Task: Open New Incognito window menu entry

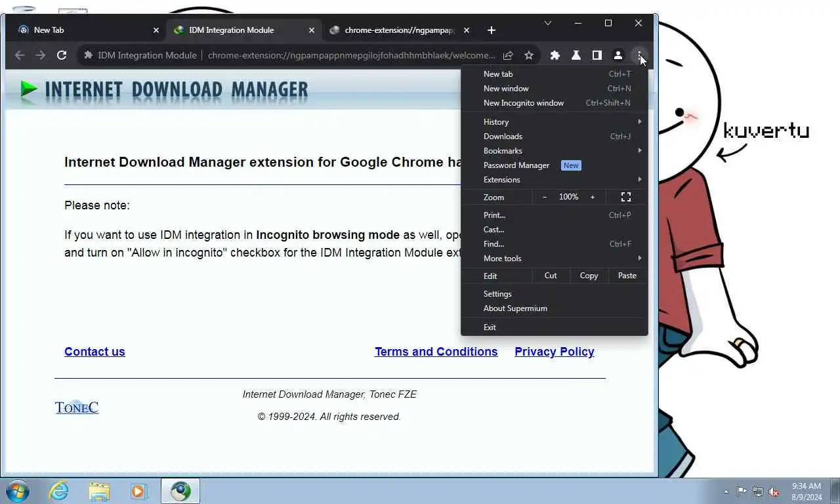Action: (x=555, y=103)
